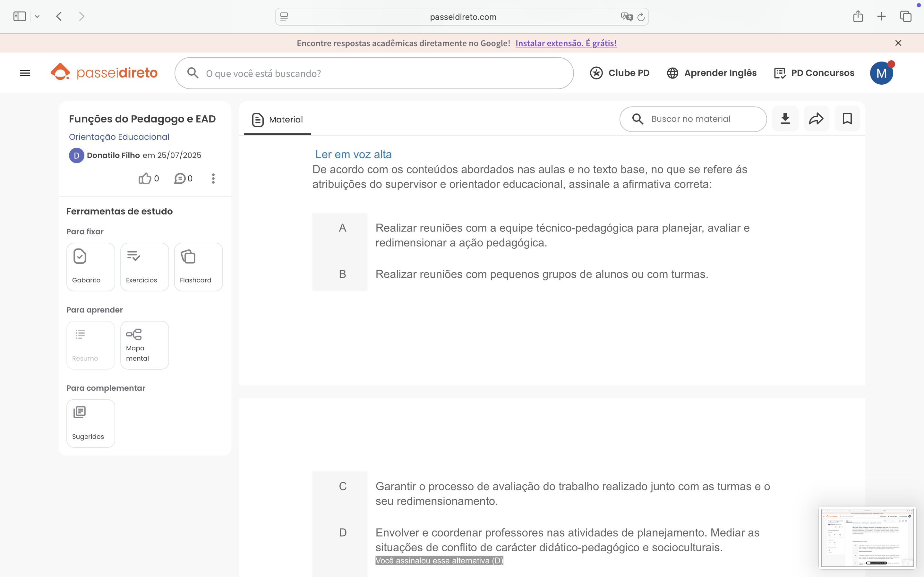Open the user profile avatar M menu
This screenshot has height=577, width=924.
coord(881,73)
